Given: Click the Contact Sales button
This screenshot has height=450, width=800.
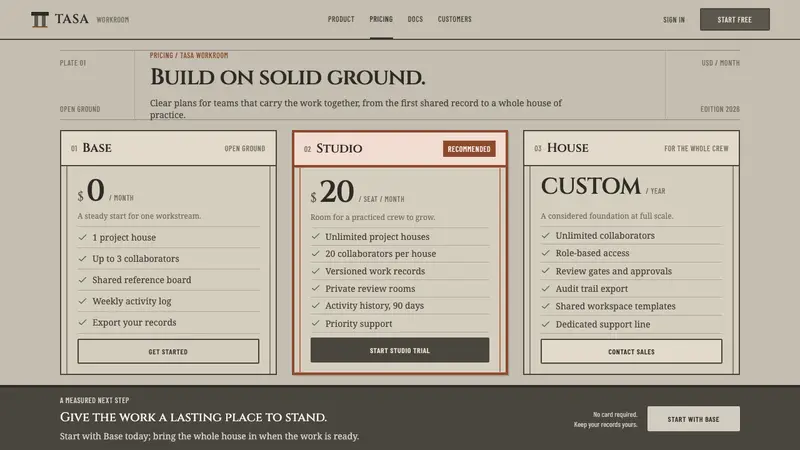Looking at the screenshot, I should pos(632,352).
